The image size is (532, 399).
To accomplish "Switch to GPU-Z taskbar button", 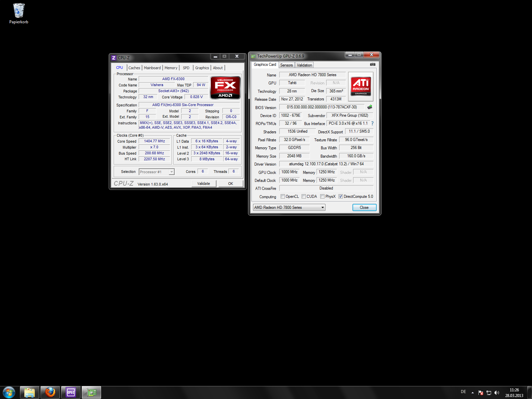I will click(x=91, y=392).
